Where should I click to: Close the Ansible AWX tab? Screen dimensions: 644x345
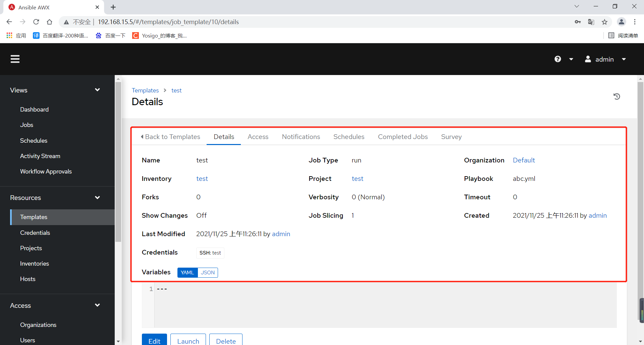[97, 7]
